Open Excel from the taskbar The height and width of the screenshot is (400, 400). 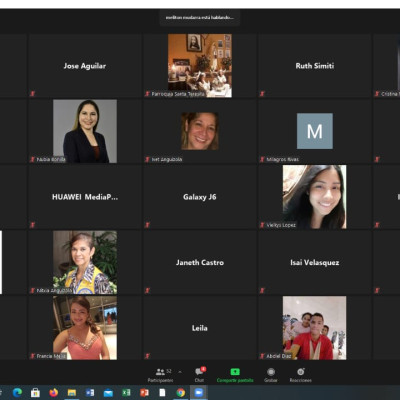pyautogui.click(x=126, y=393)
